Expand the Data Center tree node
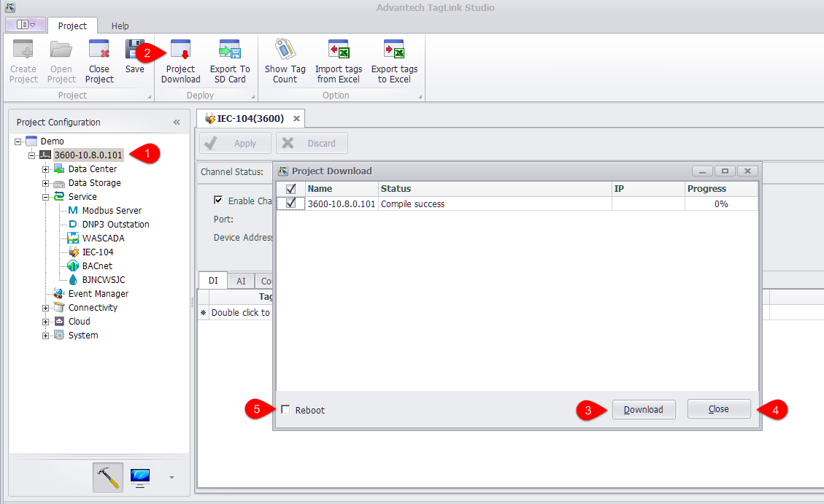The width and height of the screenshot is (824, 504). [46, 169]
